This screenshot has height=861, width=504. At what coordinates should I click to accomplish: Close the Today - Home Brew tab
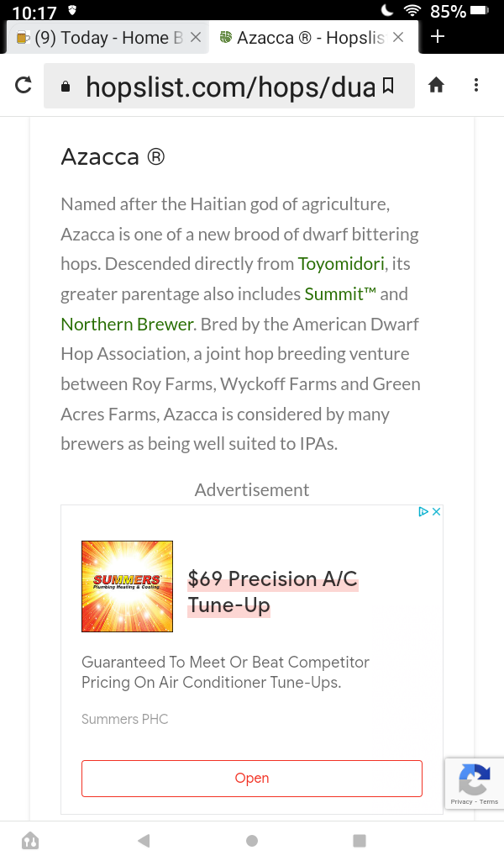(x=196, y=37)
